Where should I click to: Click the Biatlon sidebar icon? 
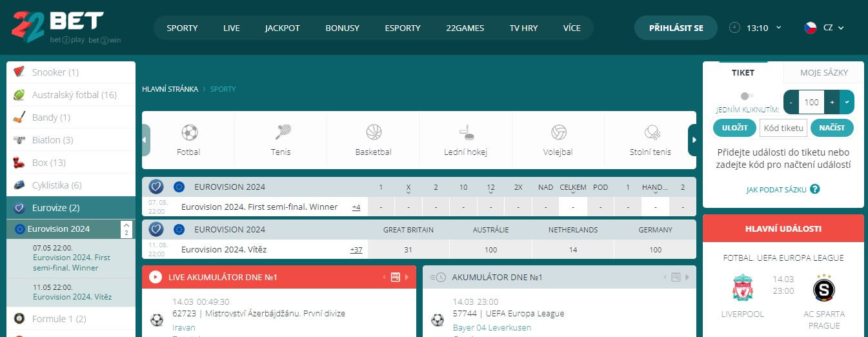pos(19,140)
